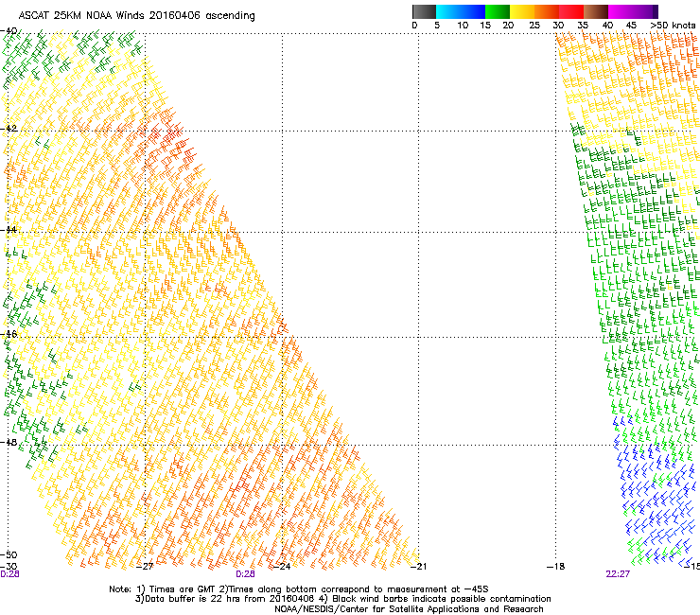Viewport: 700px width, 615px height.
Task: Click the -21 longitude axis label
Action: (x=418, y=567)
